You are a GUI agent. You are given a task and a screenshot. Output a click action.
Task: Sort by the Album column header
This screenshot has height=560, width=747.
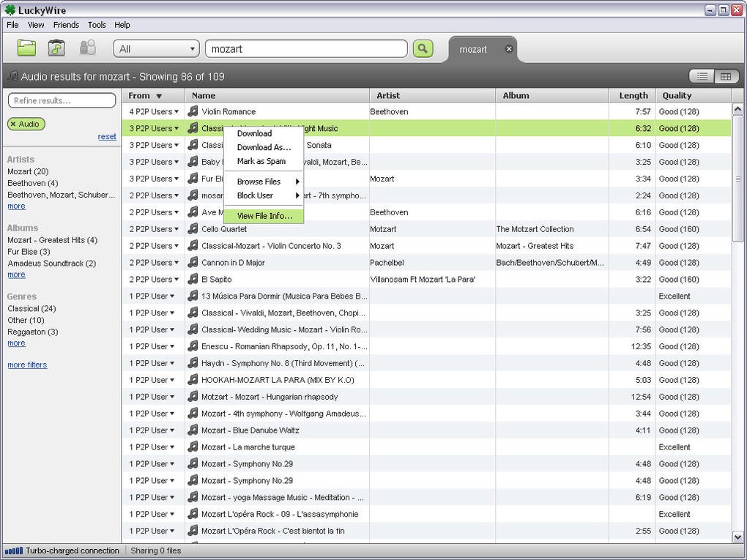click(x=553, y=95)
